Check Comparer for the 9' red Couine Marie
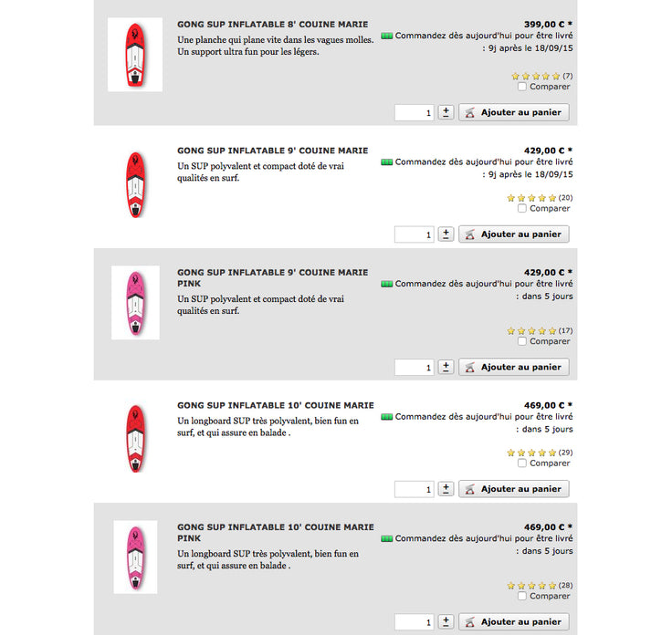Viewport: 672px width, 635px height. [x=522, y=209]
